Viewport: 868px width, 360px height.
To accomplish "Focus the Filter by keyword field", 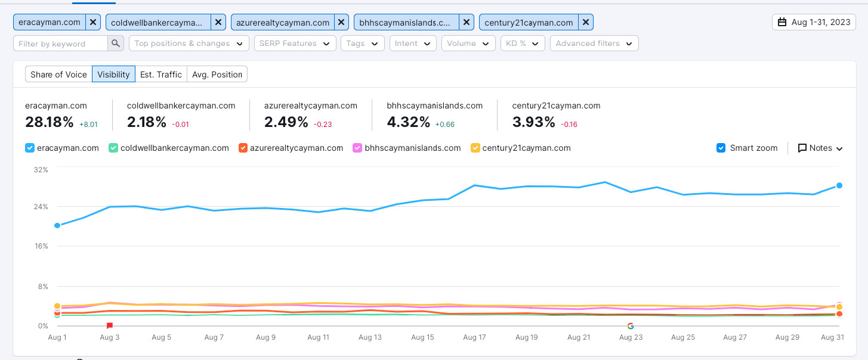I will click(60, 44).
